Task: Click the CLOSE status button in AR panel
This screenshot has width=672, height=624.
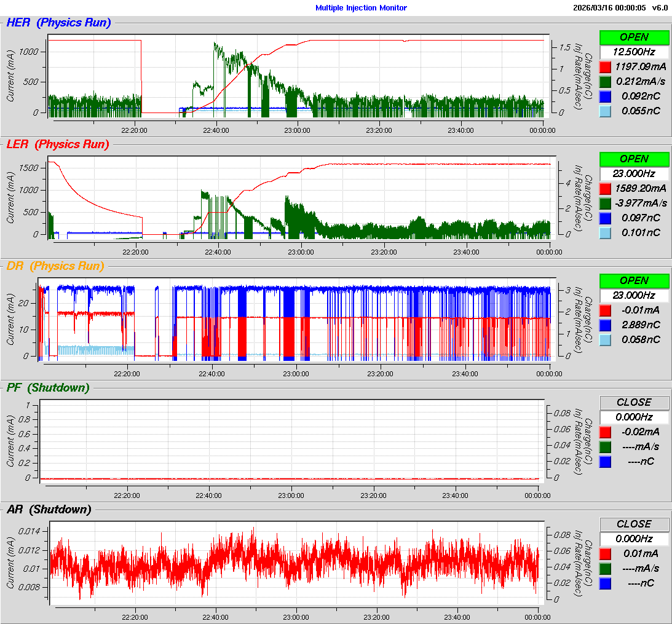Action: click(x=634, y=524)
